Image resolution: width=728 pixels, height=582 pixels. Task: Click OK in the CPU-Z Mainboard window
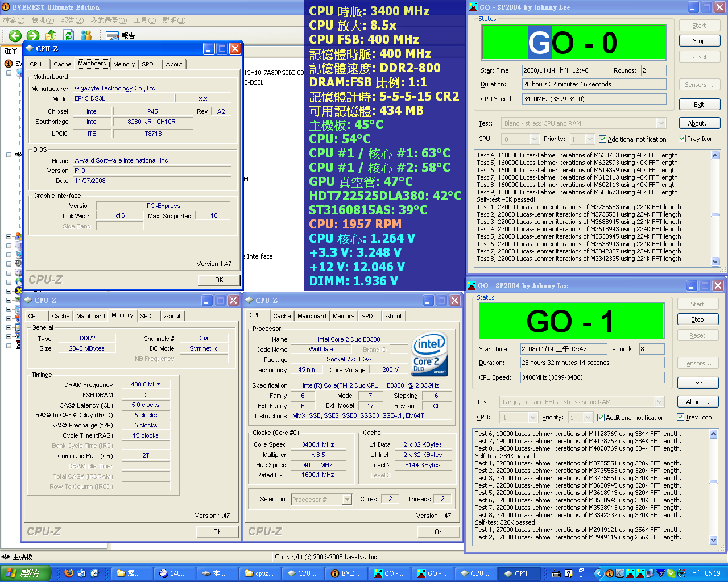219,280
